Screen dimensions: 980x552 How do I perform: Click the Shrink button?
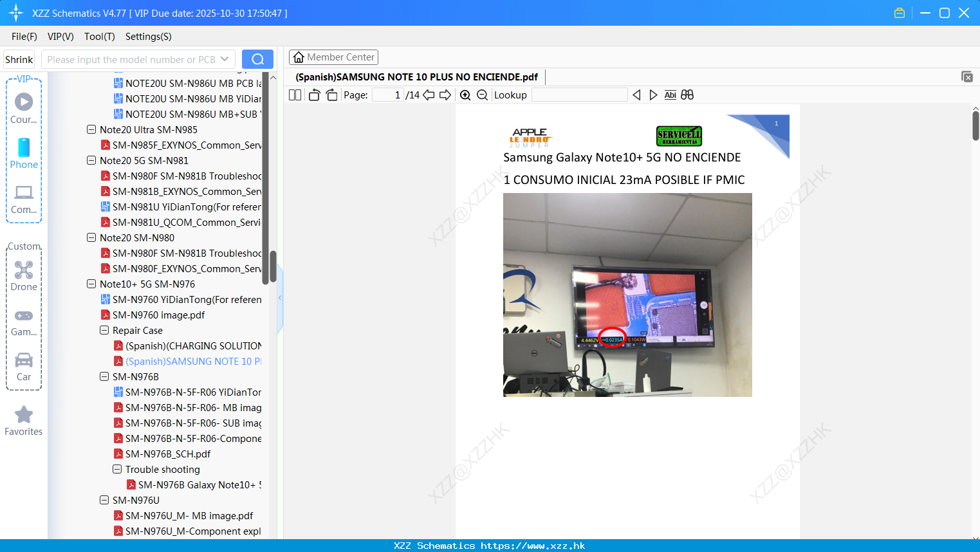click(19, 59)
